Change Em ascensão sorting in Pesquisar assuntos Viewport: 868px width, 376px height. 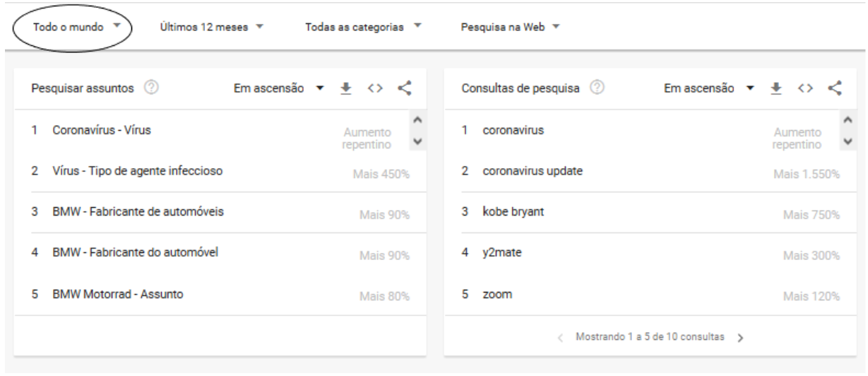click(278, 88)
